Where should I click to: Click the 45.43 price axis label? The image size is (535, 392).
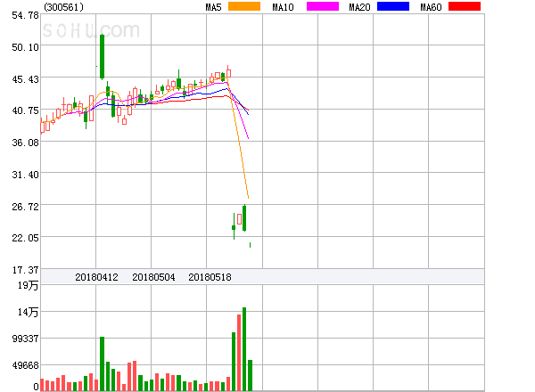(x=25, y=79)
